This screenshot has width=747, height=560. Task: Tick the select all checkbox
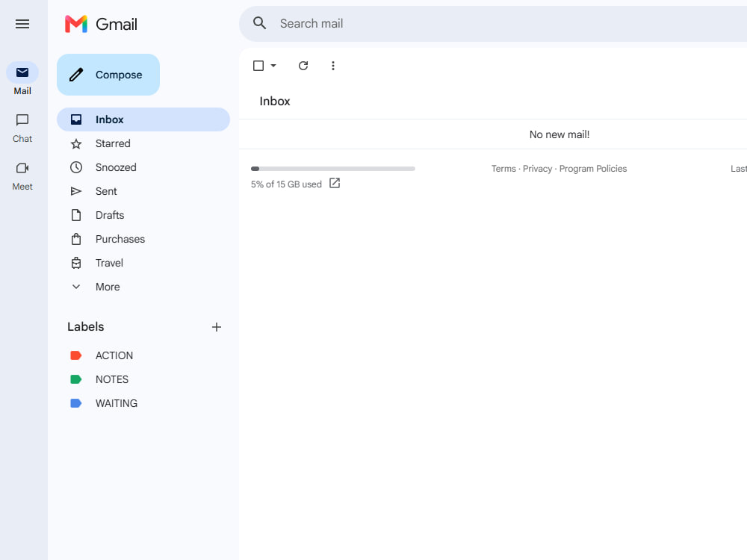258,66
